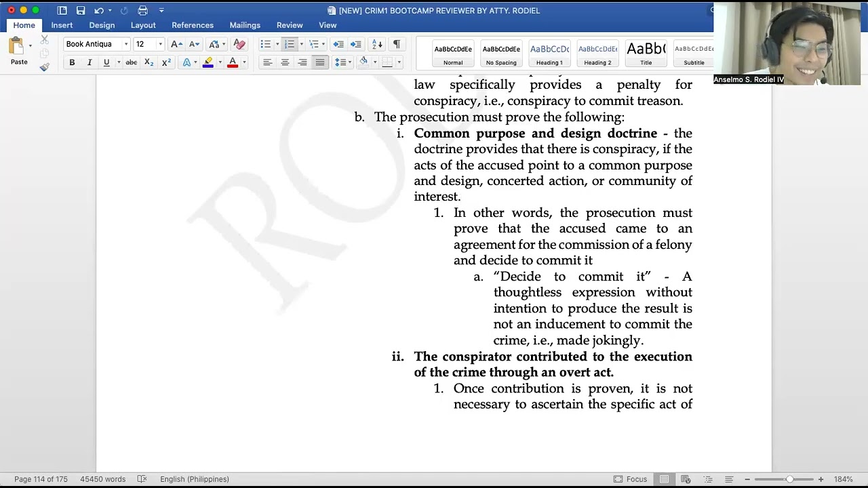Switch to Outline view icon
Image resolution: width=868 pixels, height=488 pixels.
(x=708, y=479)
